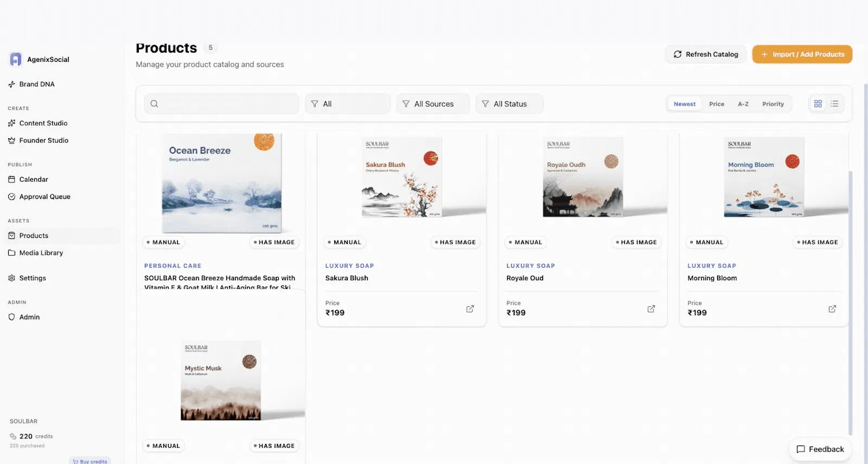
Task: Open the Mystic Musk product image
Action: click(221, 381)
